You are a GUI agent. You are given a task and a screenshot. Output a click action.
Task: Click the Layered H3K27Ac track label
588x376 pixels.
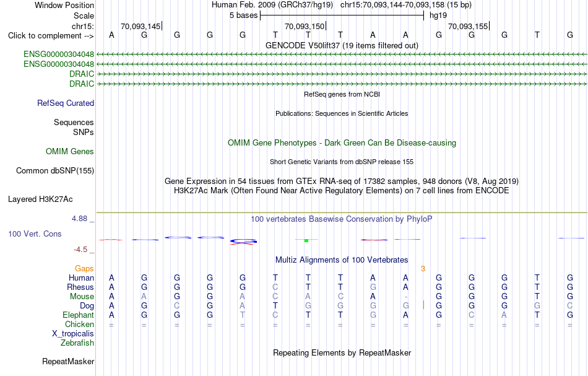[40, 199]
